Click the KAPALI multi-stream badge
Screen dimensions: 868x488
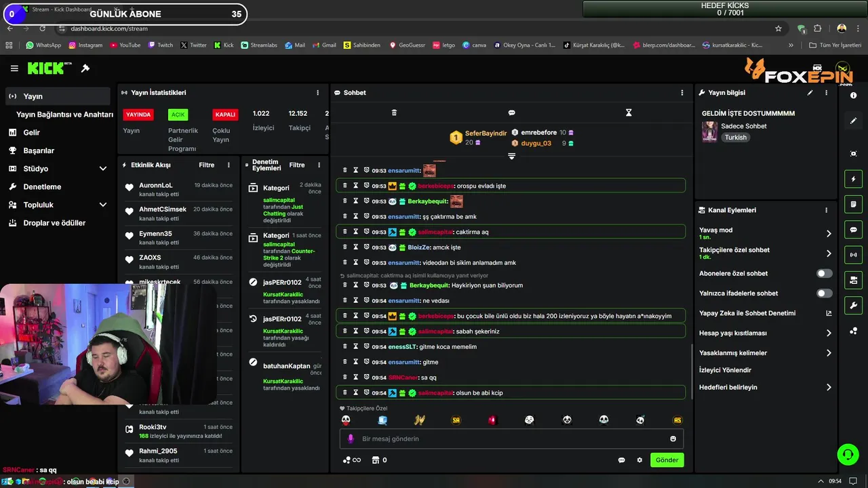225,115
